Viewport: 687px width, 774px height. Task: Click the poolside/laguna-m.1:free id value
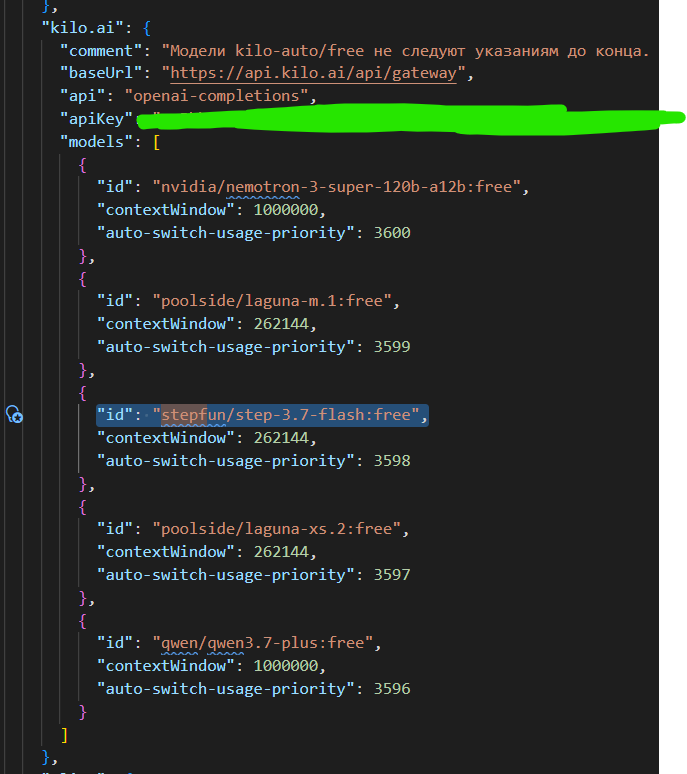coord(272,301)
